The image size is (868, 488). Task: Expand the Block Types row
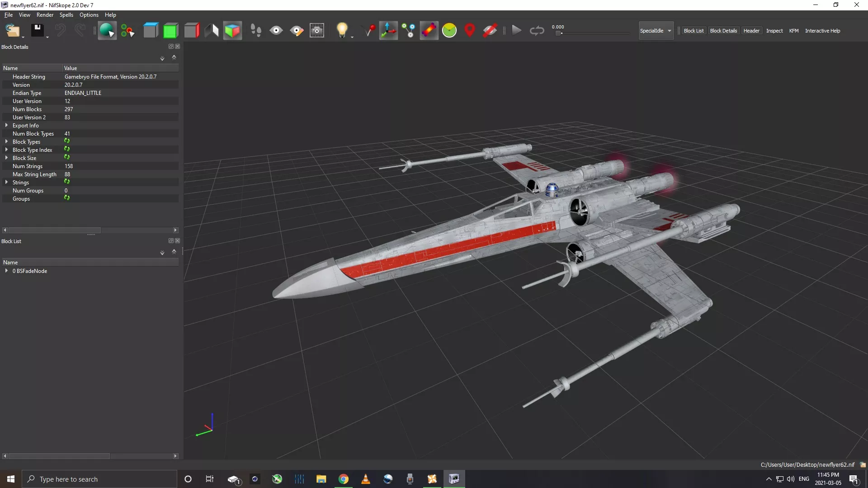pos(6,141)
